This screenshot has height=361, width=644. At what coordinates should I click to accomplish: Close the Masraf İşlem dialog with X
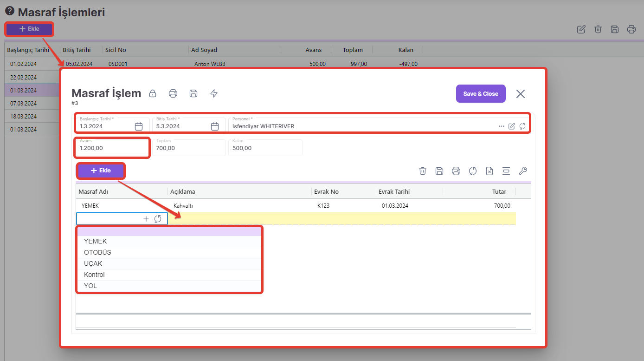click(x=521, y=94)
